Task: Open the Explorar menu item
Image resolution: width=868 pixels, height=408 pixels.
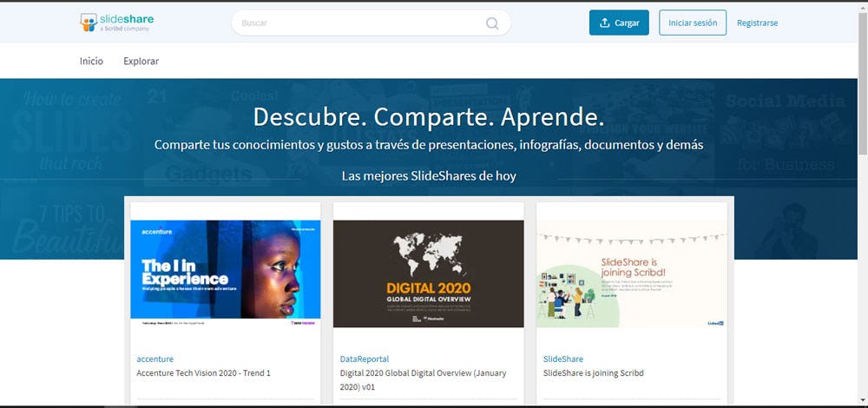Action: [x=141, y=61]
